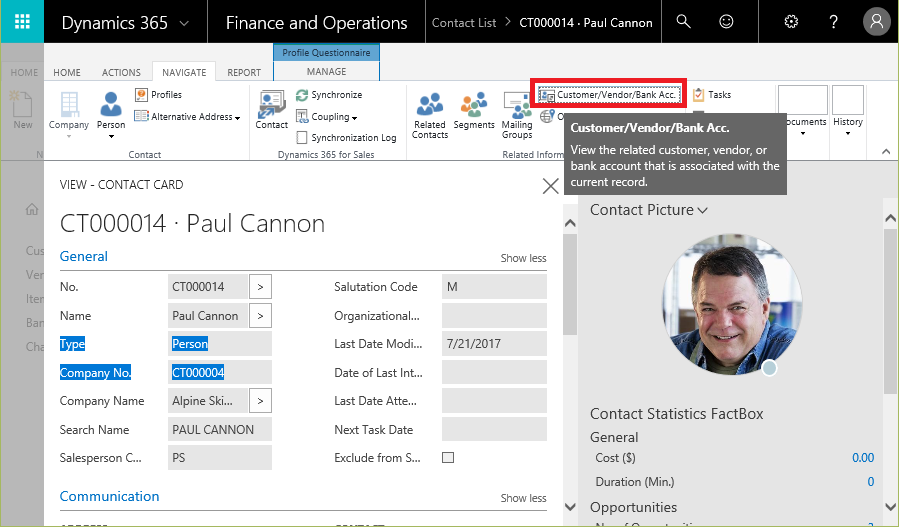Expand the Coupling dropdown

coord(354,118)
